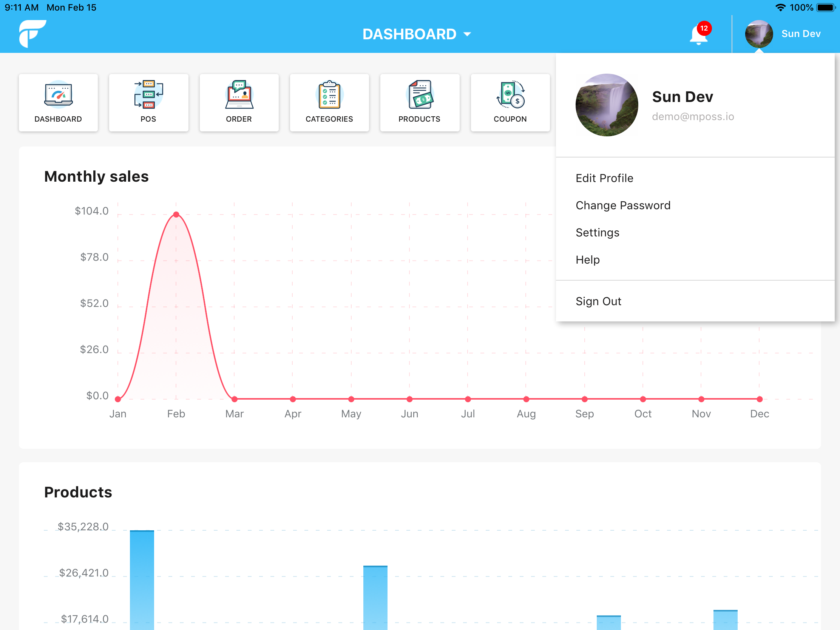The height and width of the screenshot is (630, 840).
Task: Open the Coupon tile
Action: [510, 102]
